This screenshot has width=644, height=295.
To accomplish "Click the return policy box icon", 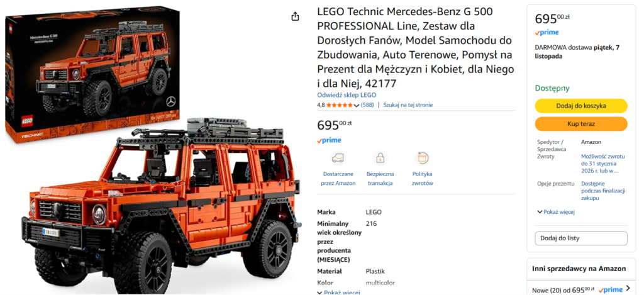I will 422,158.
